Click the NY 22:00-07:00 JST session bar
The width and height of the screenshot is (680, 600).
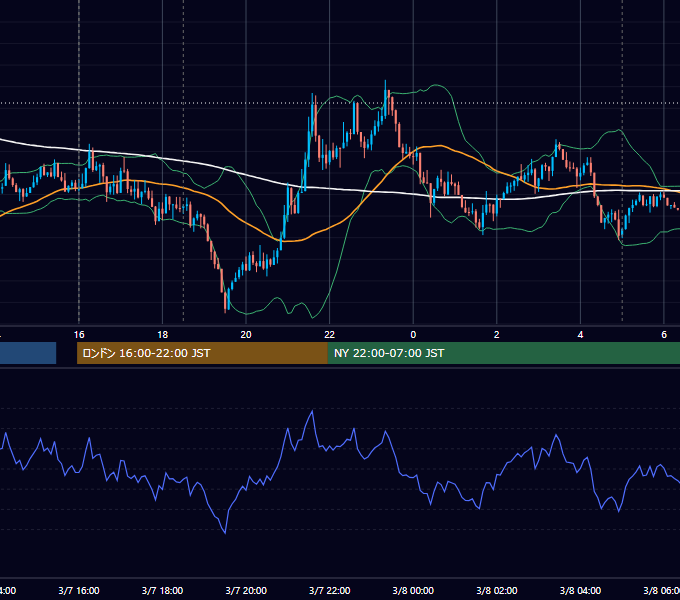pos(503,353)
